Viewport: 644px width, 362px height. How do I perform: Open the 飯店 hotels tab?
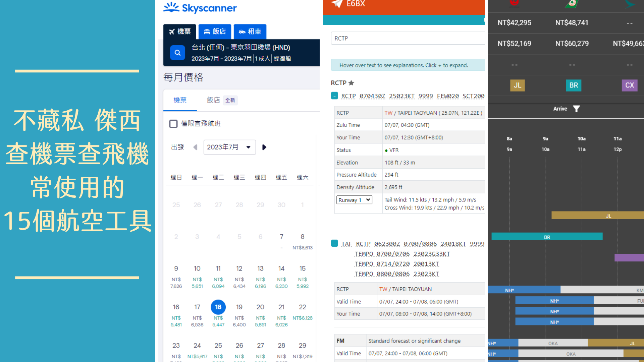pyautogui.click(x=215, y=32)
